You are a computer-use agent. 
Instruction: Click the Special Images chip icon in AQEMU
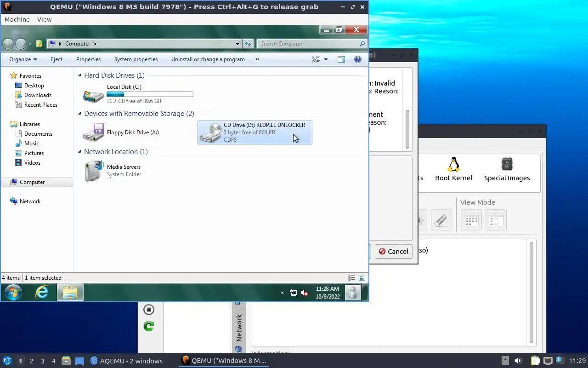(507, 164)
